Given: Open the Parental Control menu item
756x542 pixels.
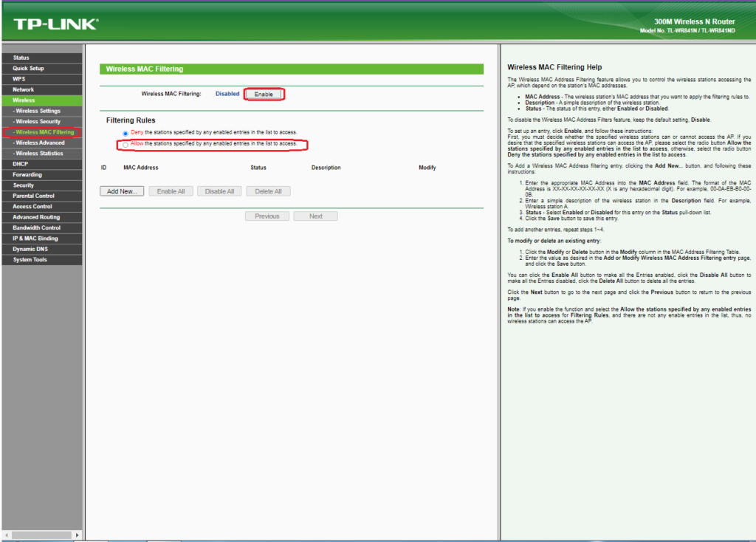Looking at the screenshot, I should coord(42,196).
